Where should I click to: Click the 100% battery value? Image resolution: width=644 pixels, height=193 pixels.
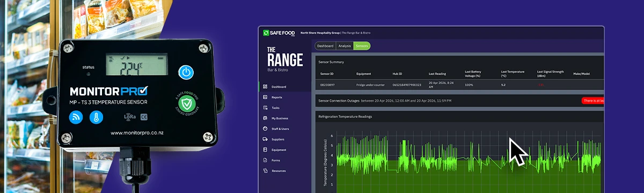pyautogui.click(x=469, y=85)
